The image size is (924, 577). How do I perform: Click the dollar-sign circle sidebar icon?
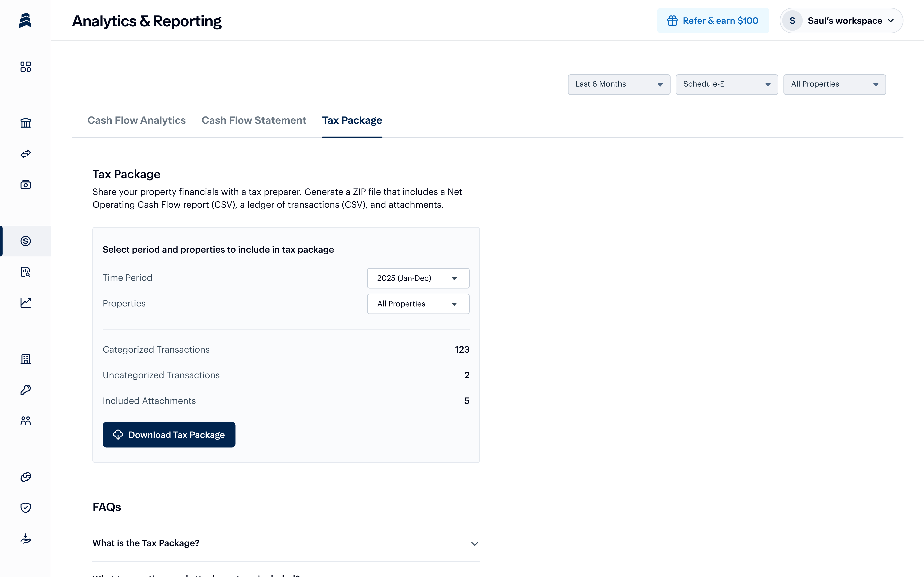(26, 241)
